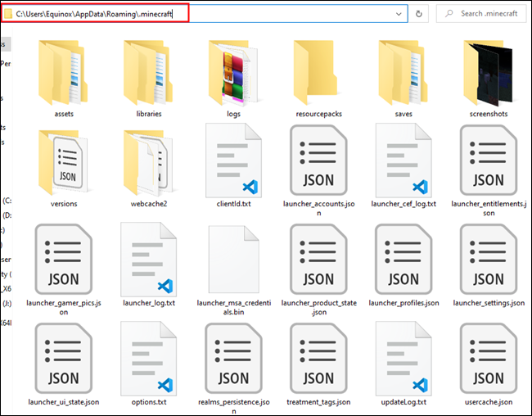Click the "launcher_log.txt" file name label
This screenshot has width=532, height=416.
pyautogui.click(x=149, y=302)
